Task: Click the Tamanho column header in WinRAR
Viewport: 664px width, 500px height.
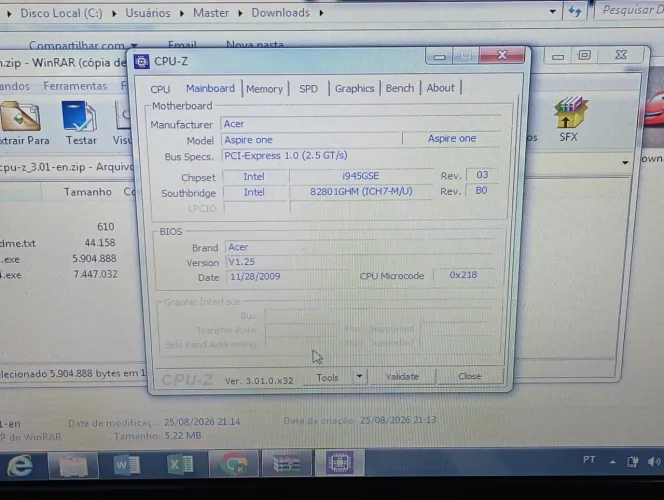Action: pos(88,192)
